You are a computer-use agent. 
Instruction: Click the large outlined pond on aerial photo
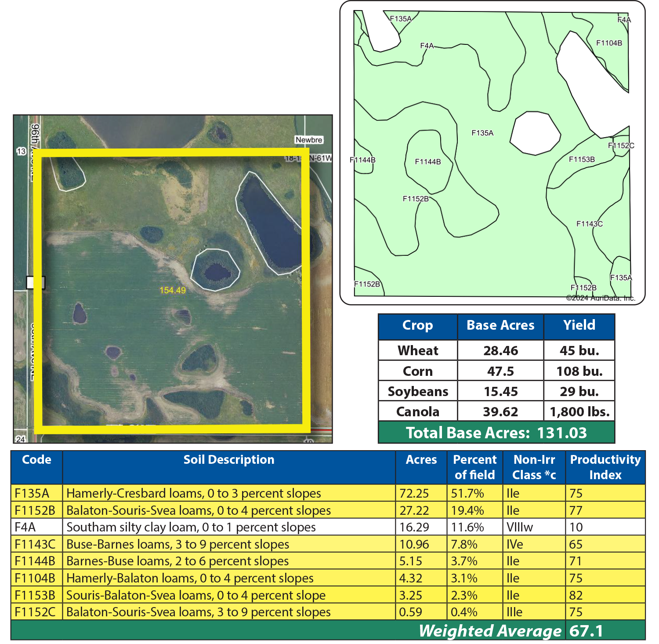click(268, 222)
